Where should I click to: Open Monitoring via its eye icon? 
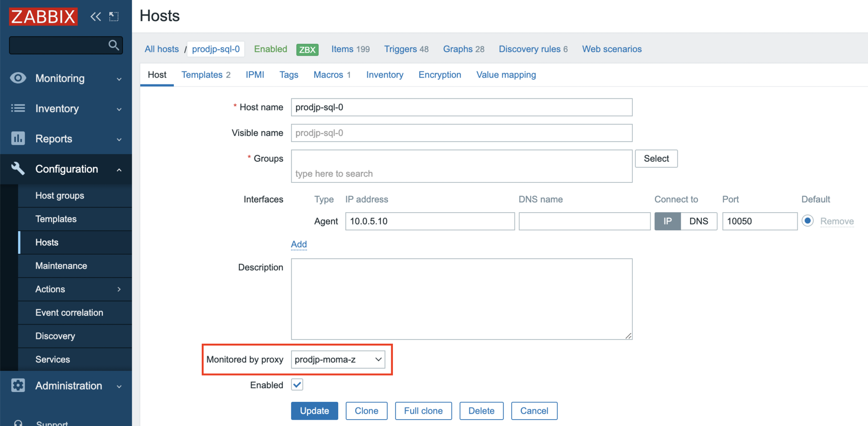(x=17, y=78)
